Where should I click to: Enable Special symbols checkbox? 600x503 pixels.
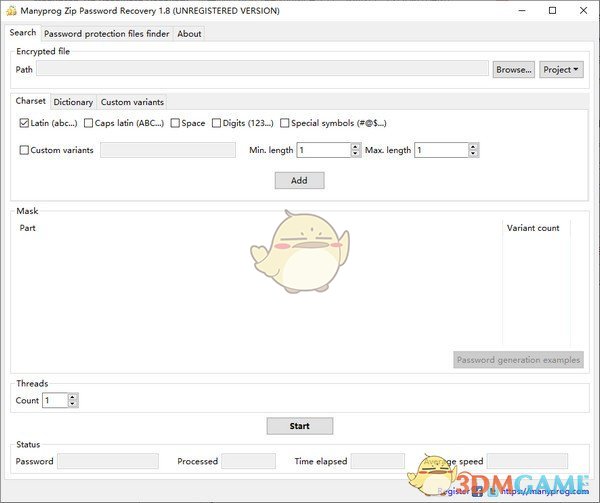pyautogui.click(x=285, y=123)
